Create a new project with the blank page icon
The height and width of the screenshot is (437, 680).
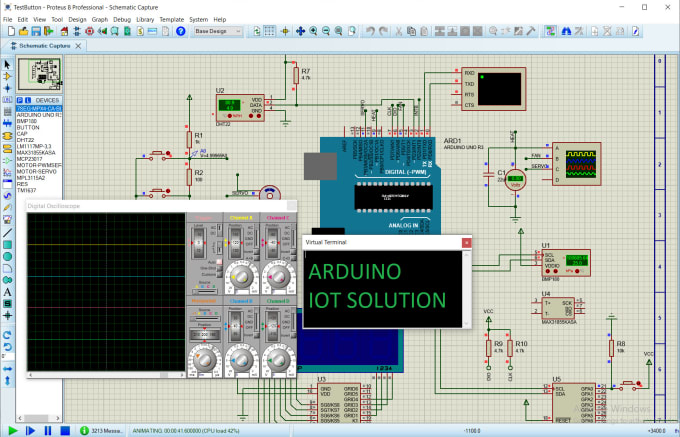tap(12, 31)
